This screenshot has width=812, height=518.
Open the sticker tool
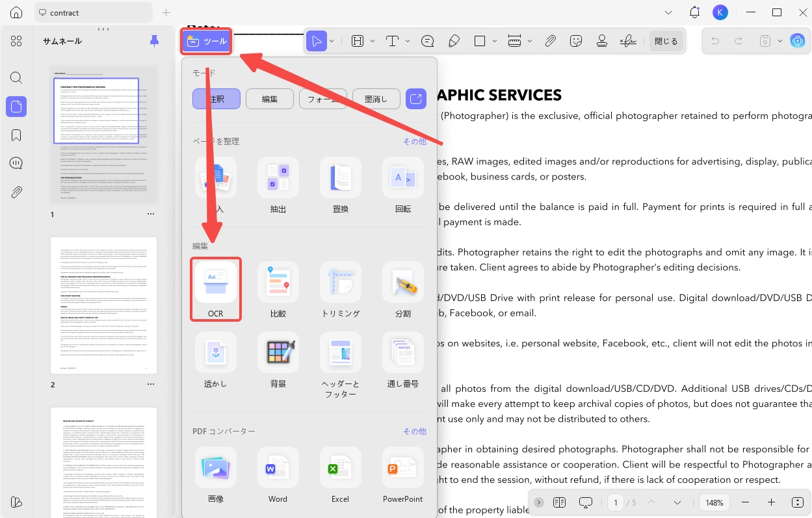tap(575, 41)
